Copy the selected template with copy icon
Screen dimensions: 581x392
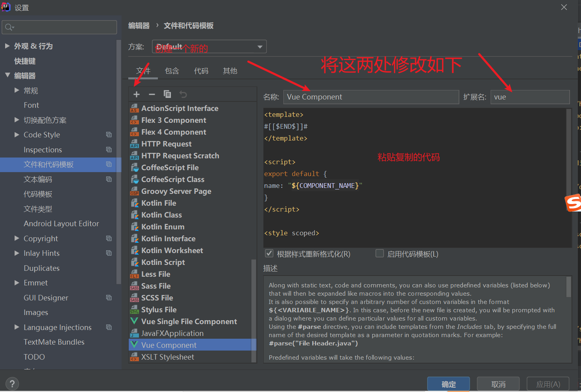(x=167, y=94)
